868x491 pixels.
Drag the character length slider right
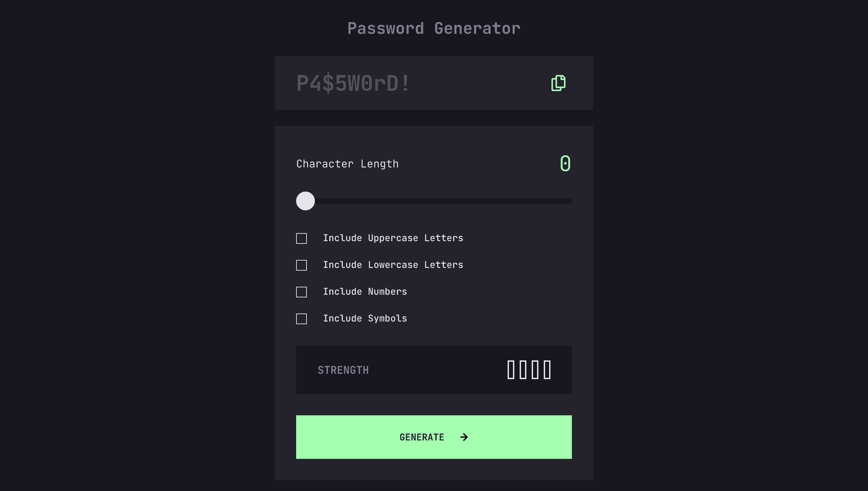[x=305, y=201]
